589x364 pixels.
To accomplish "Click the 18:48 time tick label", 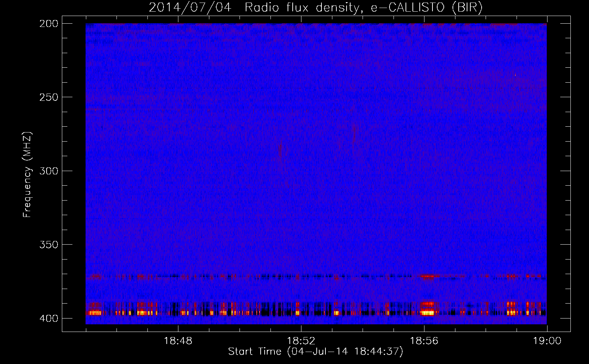I will pos(178,341).
